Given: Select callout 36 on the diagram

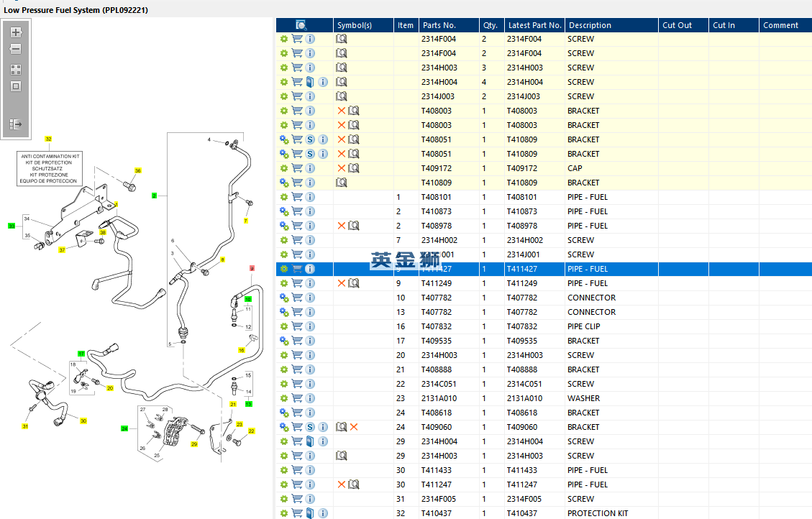Looking at the screenshot, I should (138, 170).
